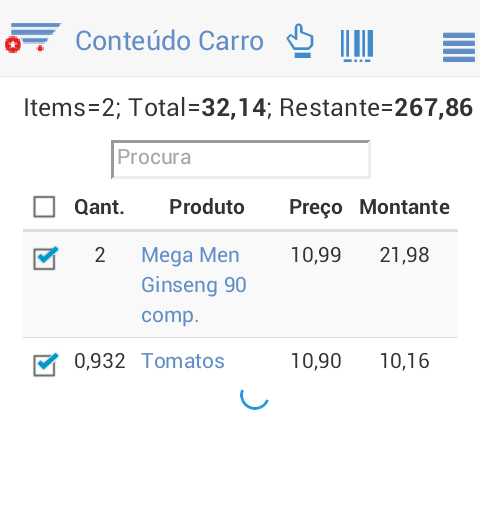
Task: Toggle the select-all header checkbox
Action: [x=44, y=207]
